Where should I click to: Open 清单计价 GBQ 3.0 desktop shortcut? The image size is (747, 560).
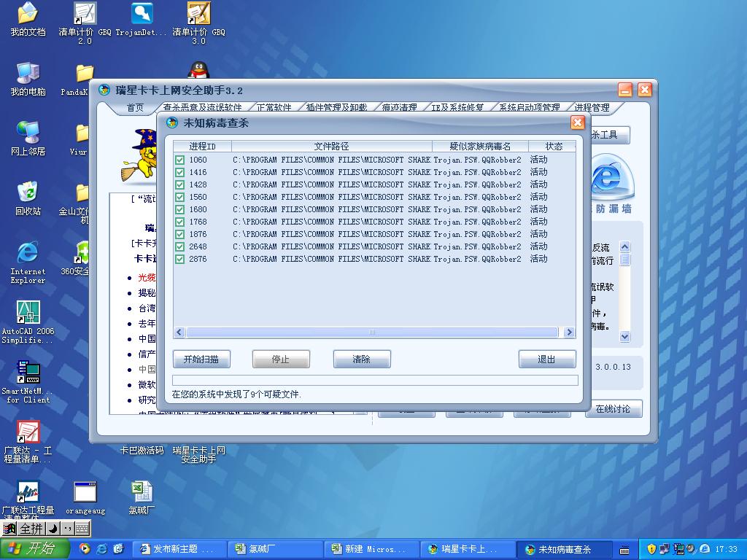tap(198, 23)
